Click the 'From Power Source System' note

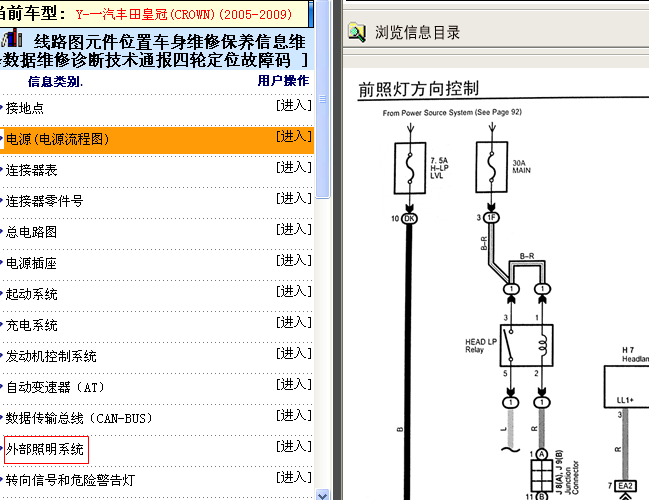click(x=452, y=113)
